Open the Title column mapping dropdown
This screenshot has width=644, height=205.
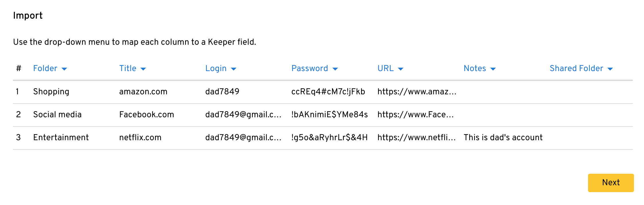click(133, 69)
